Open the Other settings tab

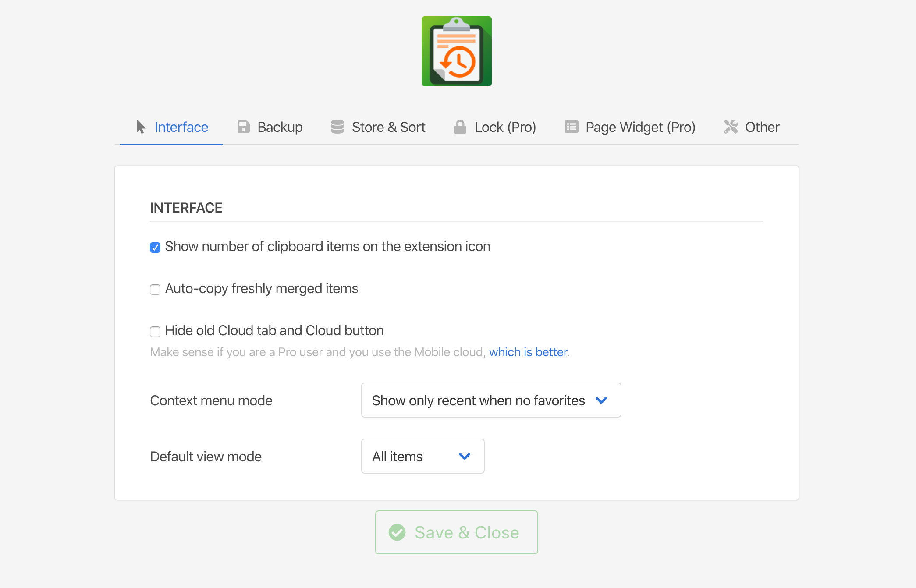(752, 127)
